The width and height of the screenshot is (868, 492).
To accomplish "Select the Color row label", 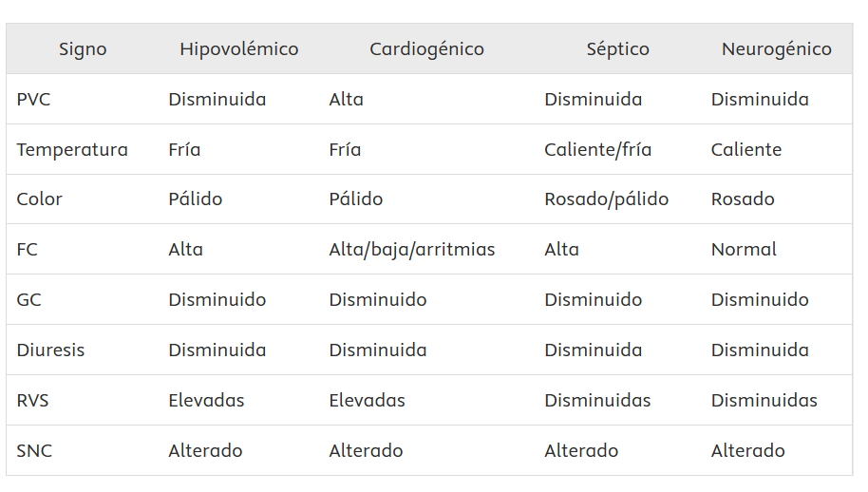I will [x=39, y=199].
